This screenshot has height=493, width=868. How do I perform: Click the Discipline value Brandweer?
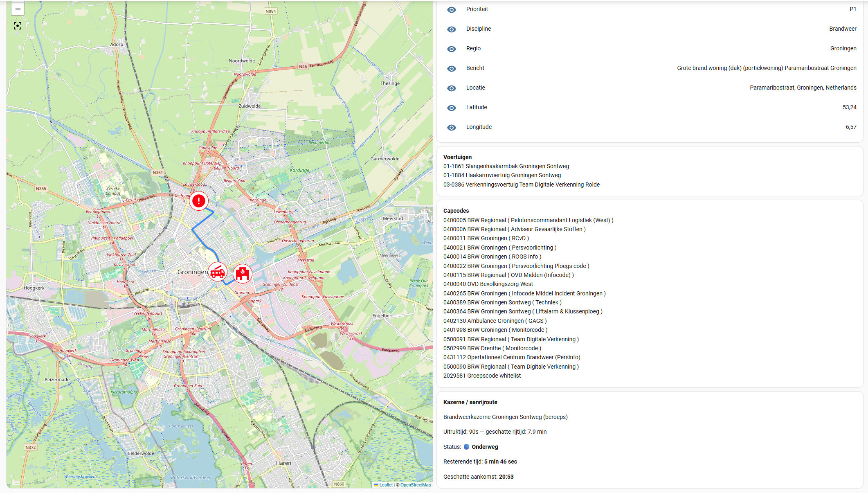pyautogui.click(x=843, y=29)
